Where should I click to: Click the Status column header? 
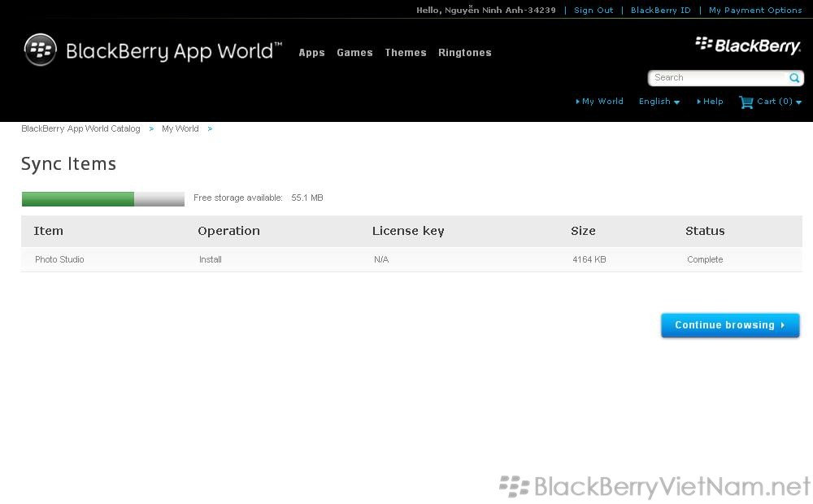(705, 231)
